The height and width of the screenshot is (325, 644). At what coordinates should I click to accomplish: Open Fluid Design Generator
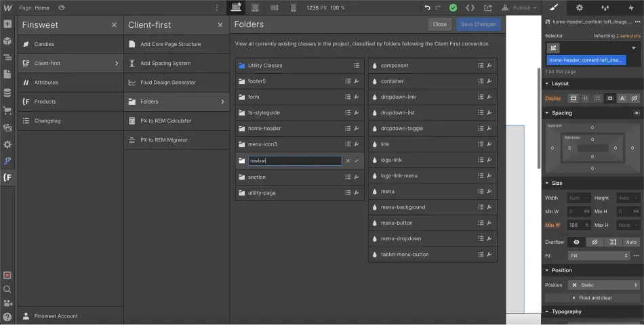tap(177, 82)
